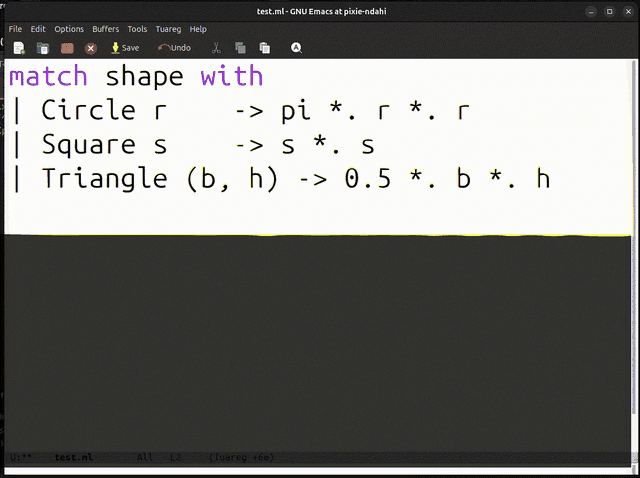Image resolution: width=640 pixels, height=478 pixels.
Task: Maximize the Emacs window
Action: pos(609,11)
